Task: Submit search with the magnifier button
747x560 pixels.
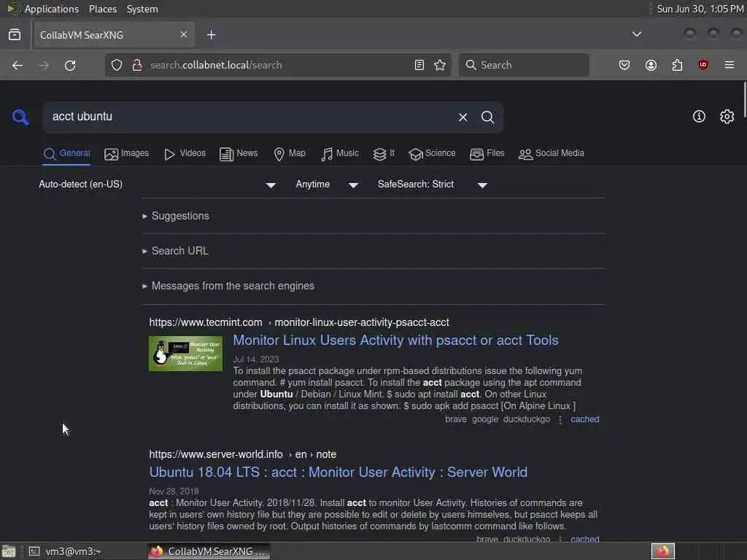Action: (x=487, y=117)
